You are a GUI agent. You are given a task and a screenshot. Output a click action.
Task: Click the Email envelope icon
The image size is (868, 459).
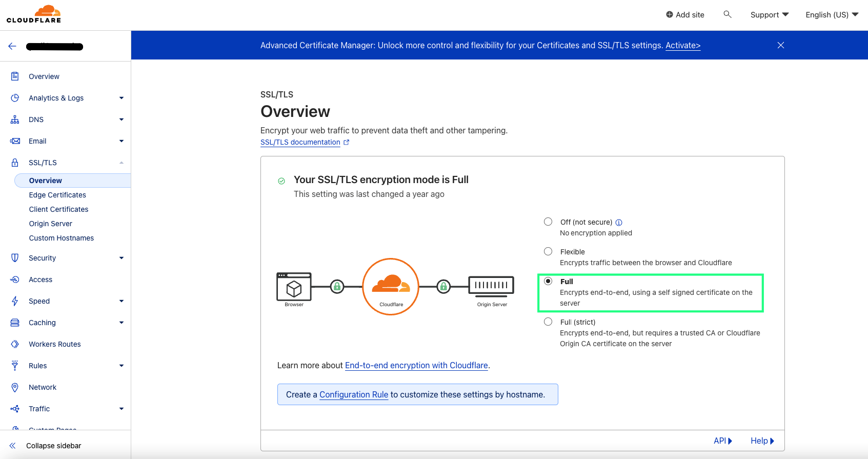point(15,141)
